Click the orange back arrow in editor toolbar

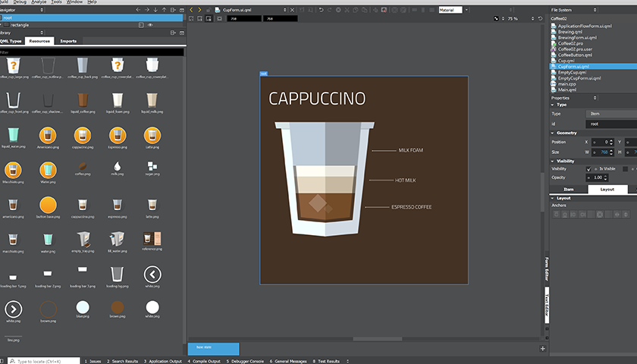(x=191, y=10)
